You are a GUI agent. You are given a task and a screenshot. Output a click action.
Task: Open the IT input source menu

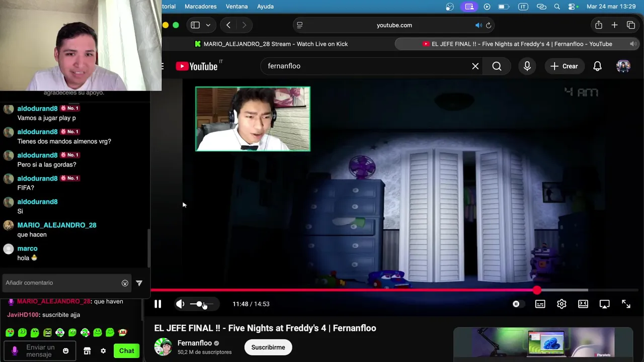click(x=523, y=7)
